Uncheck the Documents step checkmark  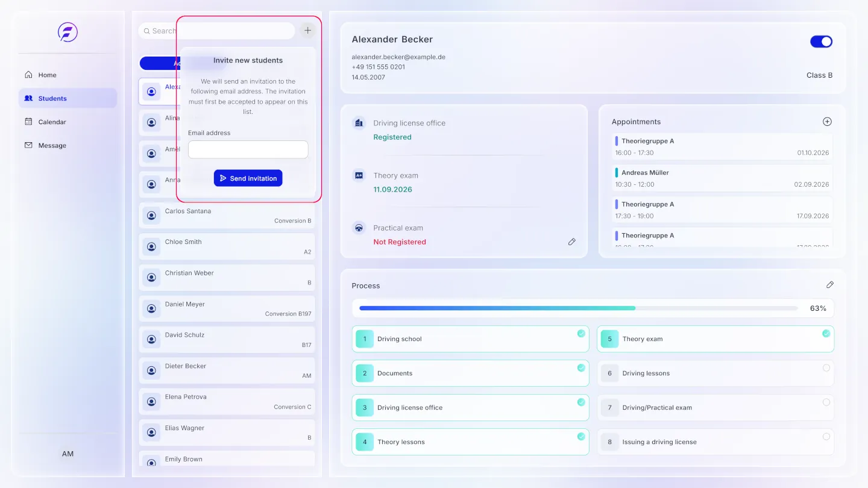click(x=581, y=368)
